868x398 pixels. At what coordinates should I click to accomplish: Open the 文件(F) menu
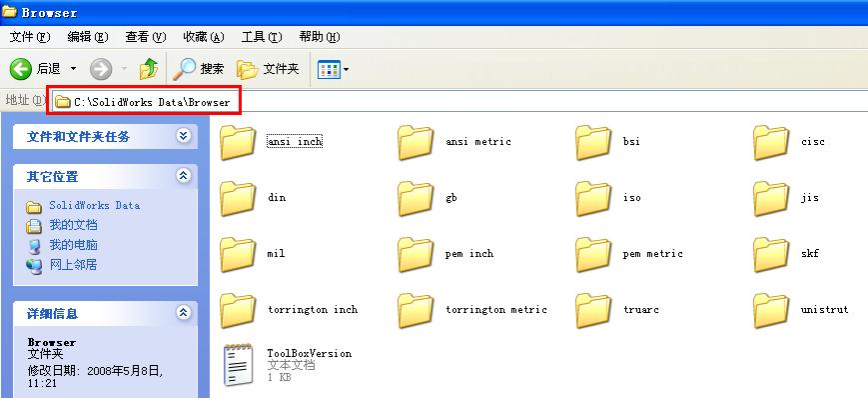30,37
